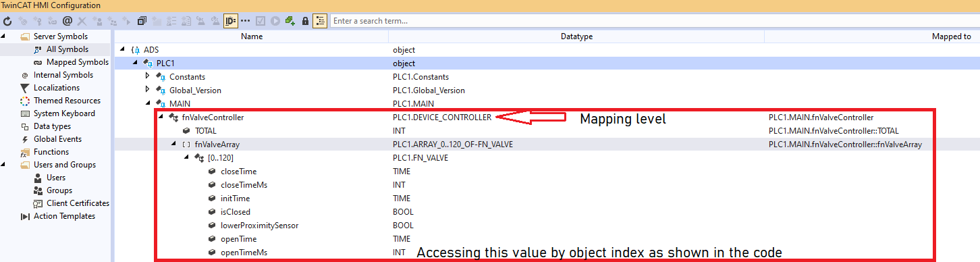Image resolution: width=980 pixels, height=262 pixels.
Task: Select the isClosed symbol
Action: [x=236, y=212]
